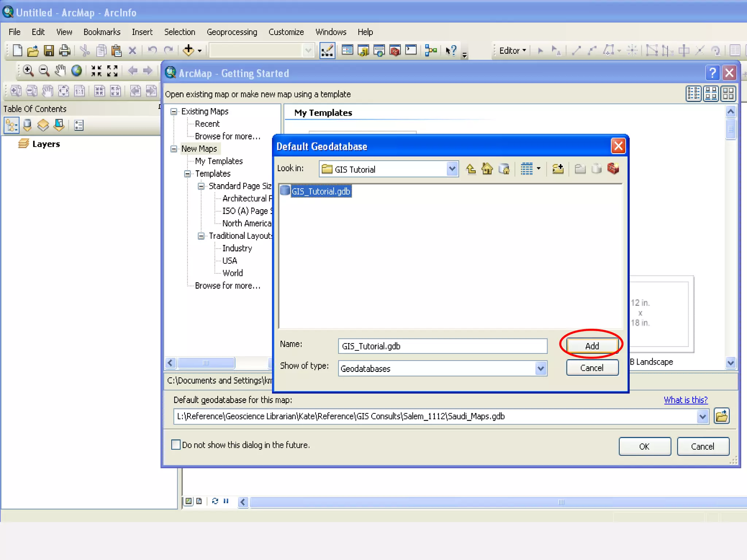747x560 pixels.
Task: Click Toolbox icon in Default Geodatabase dialog
Action: click(x=613, y=169)
